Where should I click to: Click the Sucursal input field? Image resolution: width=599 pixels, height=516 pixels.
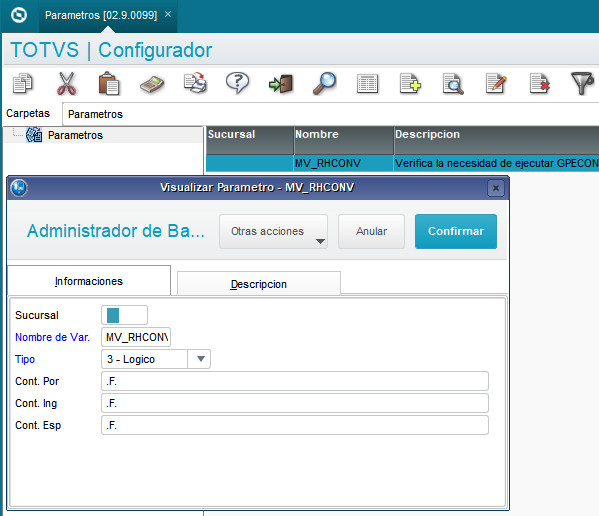(124, 315)
